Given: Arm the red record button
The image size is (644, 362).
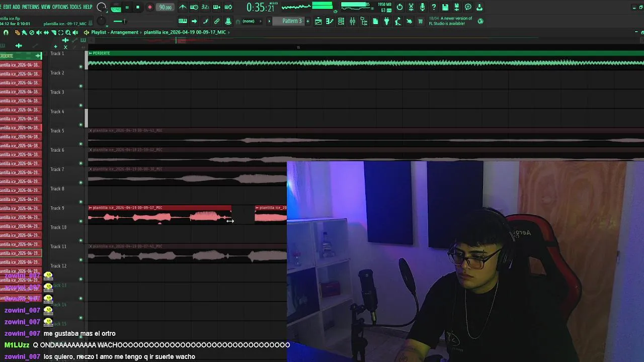Looking at the screenshot, I should click(149, 7).
